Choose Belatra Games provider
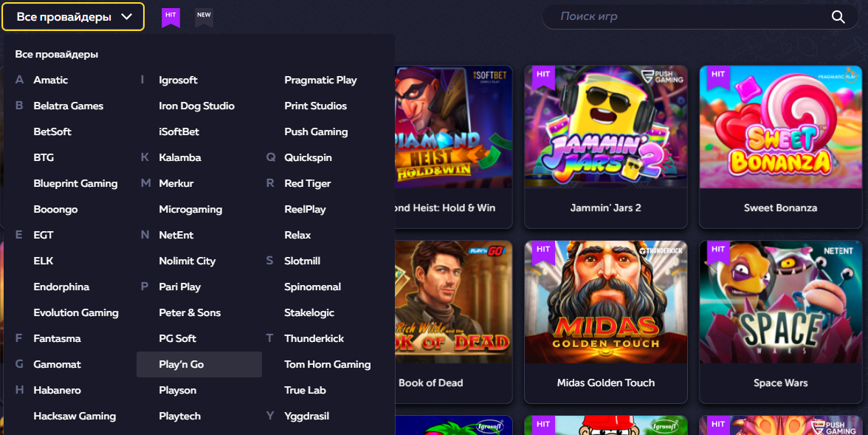The image size is (868, 435). 68,106
